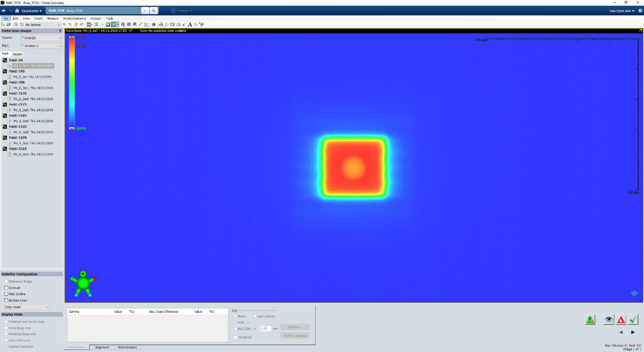Select image MV_0_0a1 under Field C90

[x=33, y=88]
